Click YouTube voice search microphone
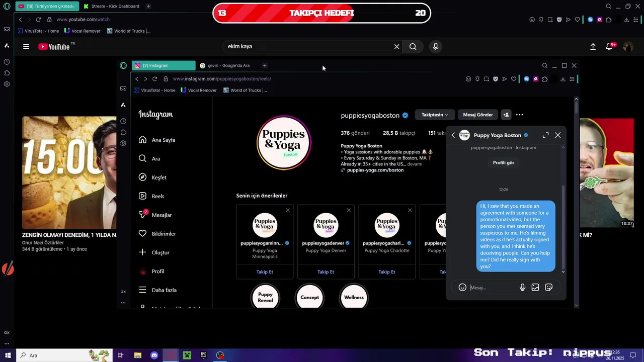 (x=436, y=47)
